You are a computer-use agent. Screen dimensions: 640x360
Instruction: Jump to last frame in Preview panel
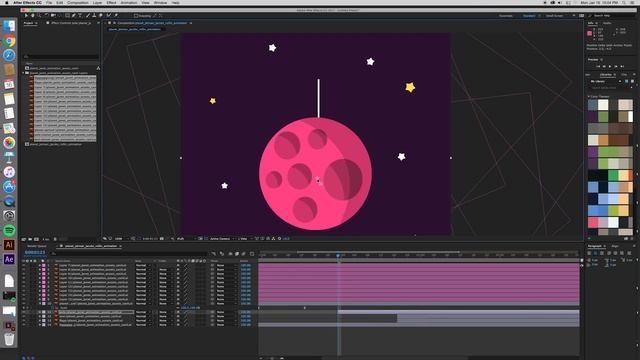tap(622, 67)
